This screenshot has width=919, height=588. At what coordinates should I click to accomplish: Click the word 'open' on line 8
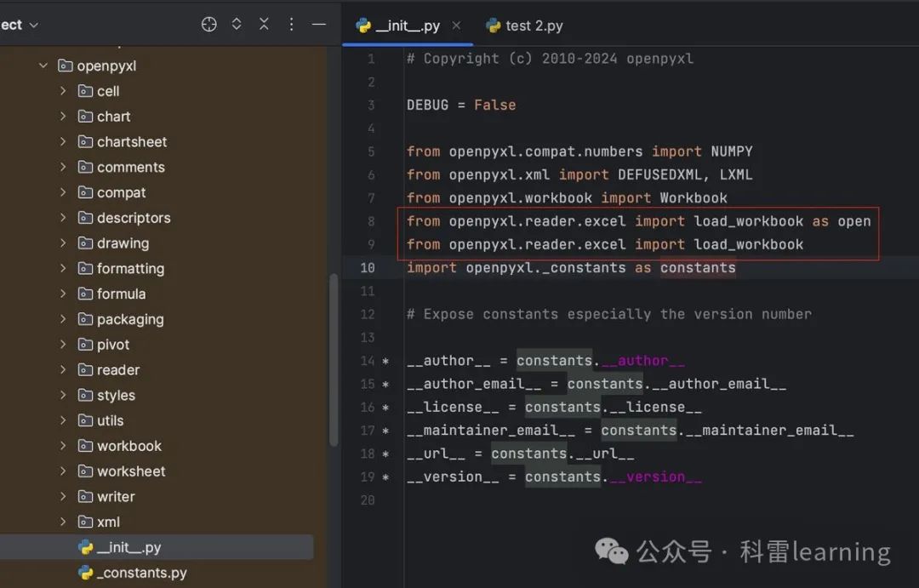coord(854,221)
